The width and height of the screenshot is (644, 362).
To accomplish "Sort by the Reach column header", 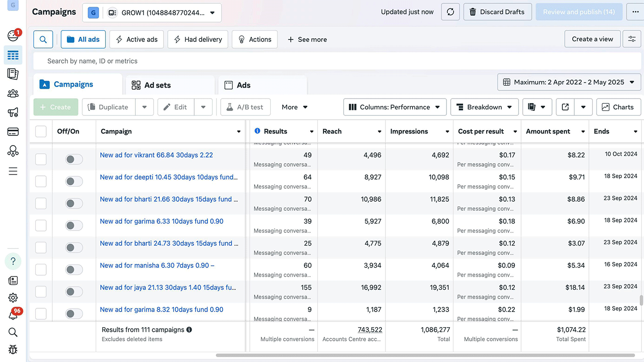I will pos(332,132).
